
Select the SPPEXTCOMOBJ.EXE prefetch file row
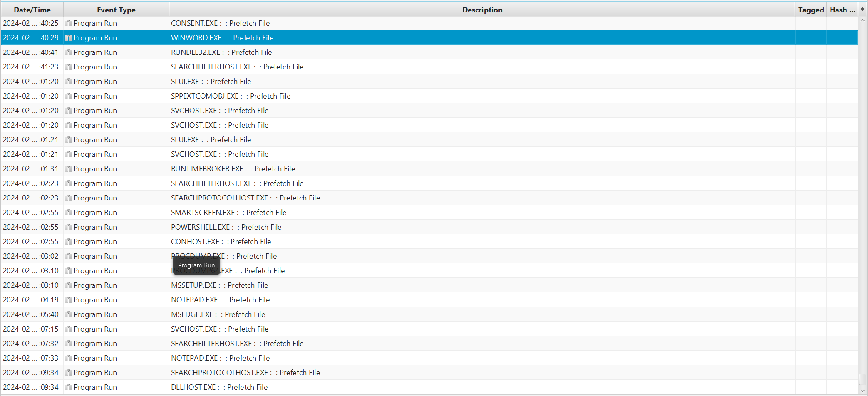pyautogui.click(x=231, y=96)
